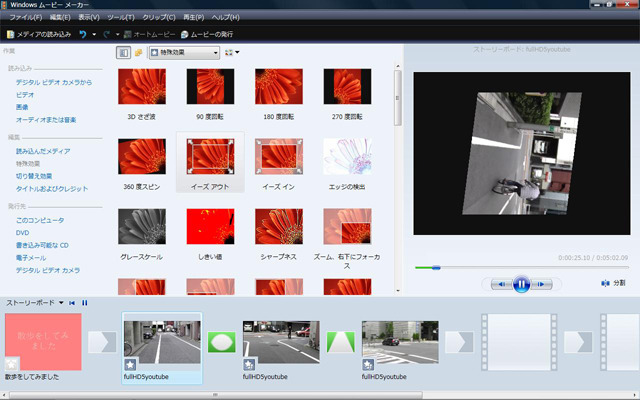Open the ヘルプ(H) menu

(225, 18)
